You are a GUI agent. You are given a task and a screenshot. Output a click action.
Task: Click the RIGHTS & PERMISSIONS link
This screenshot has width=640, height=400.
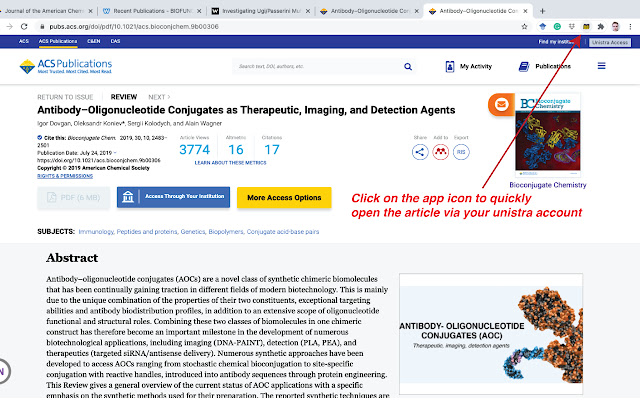click(65, 176)
